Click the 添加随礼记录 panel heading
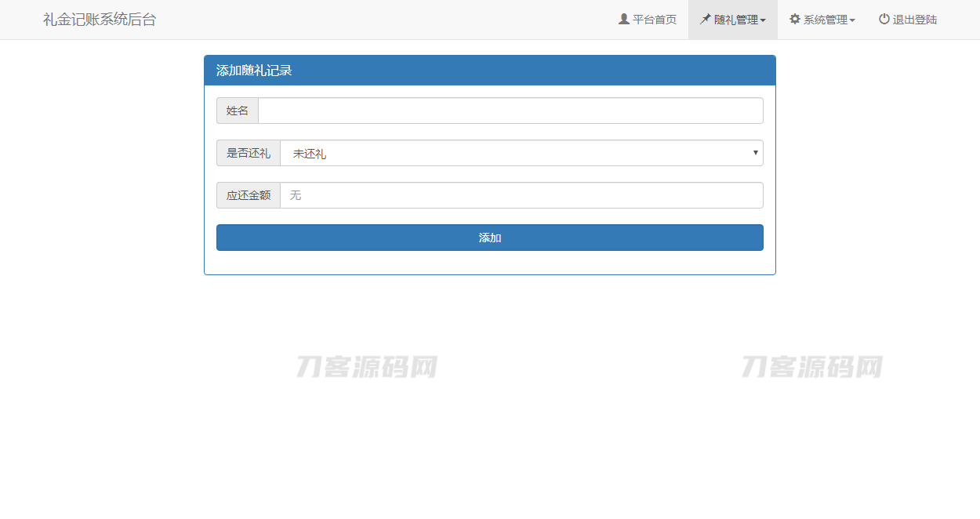This screenshot has height=519, width=980. pyautogui.click(x=254, y=71)
